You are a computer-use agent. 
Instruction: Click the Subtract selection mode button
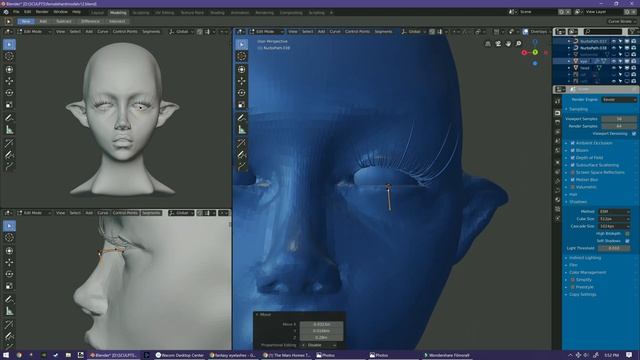point(64,21)
